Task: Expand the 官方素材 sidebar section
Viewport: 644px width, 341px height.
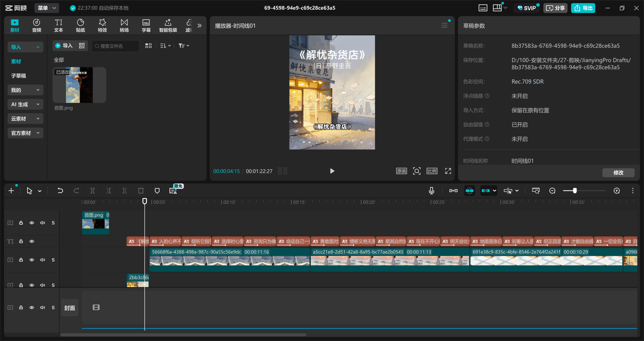Action: [25, 133]
